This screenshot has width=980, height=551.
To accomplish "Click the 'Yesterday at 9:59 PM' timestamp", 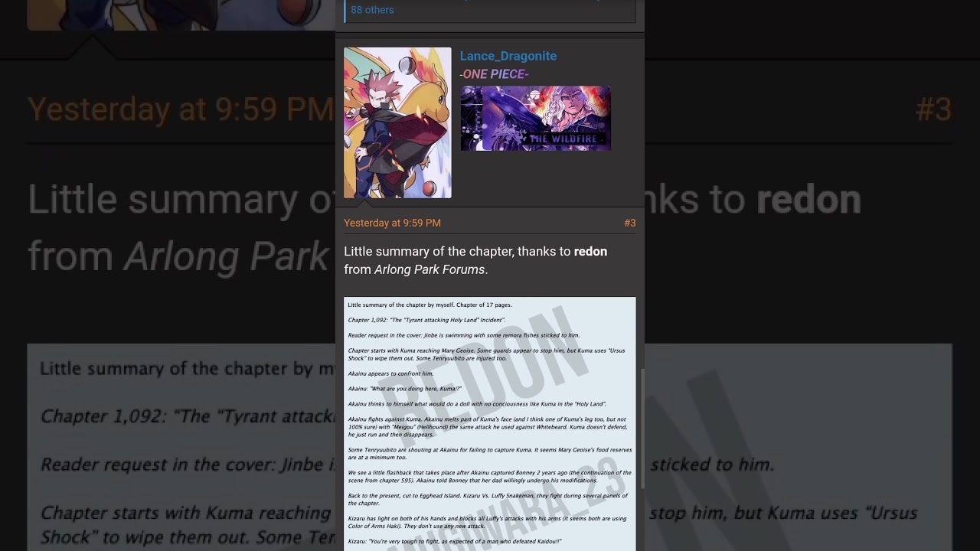I will 392,223.
